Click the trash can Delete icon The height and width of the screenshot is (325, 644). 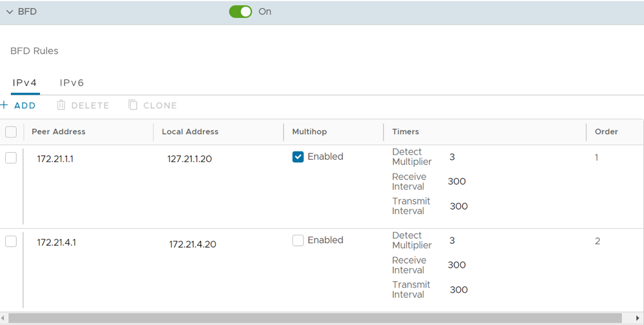tap(61, 105)
